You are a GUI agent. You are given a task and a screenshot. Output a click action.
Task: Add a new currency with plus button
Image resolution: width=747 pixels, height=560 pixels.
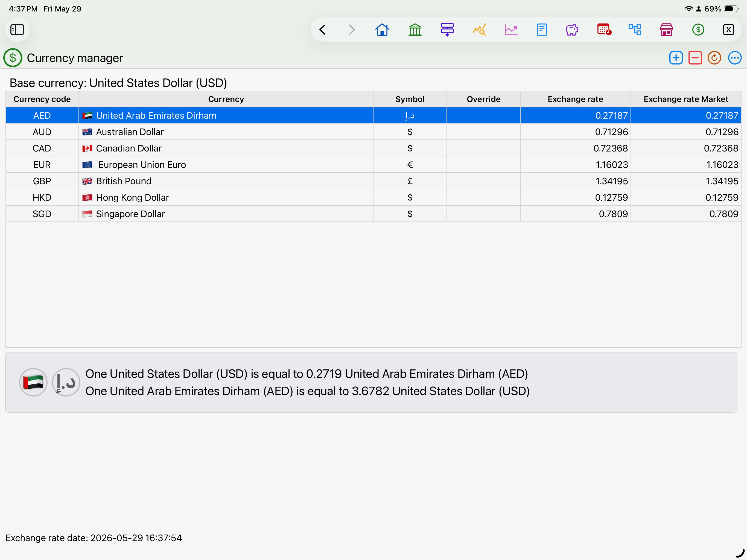pos(676,58)
